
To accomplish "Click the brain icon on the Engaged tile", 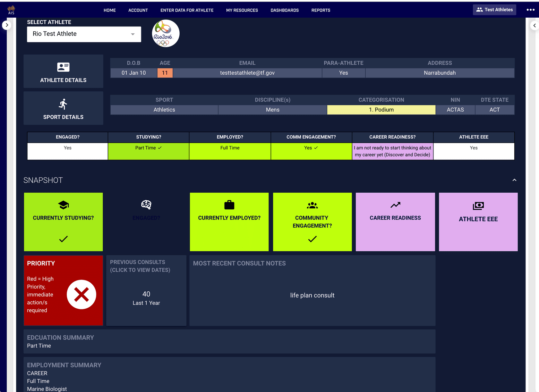I will 146,204.
